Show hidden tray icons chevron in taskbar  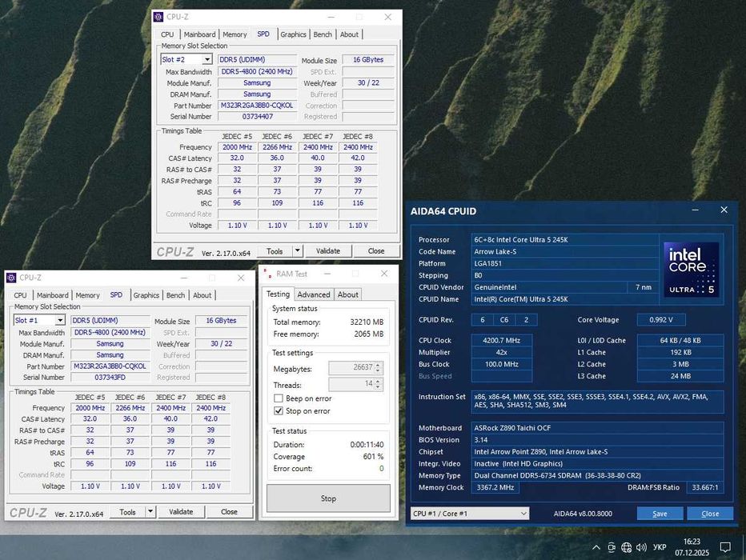point(596,548)
